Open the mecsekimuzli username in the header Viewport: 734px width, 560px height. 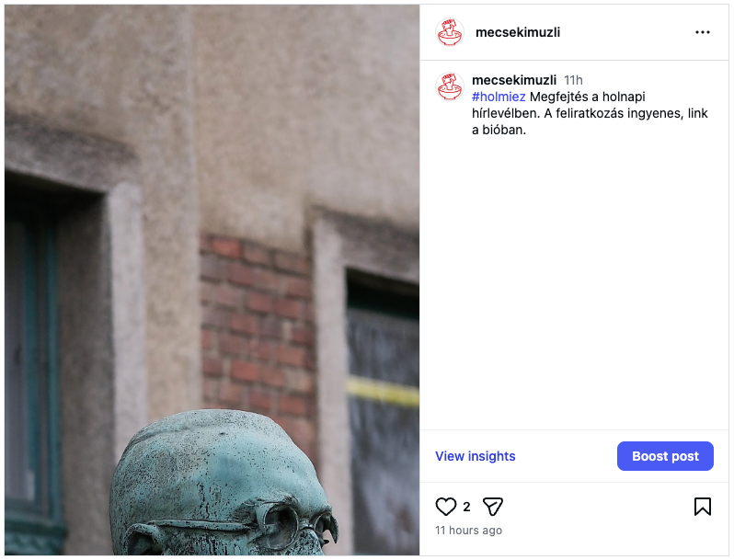517,32
